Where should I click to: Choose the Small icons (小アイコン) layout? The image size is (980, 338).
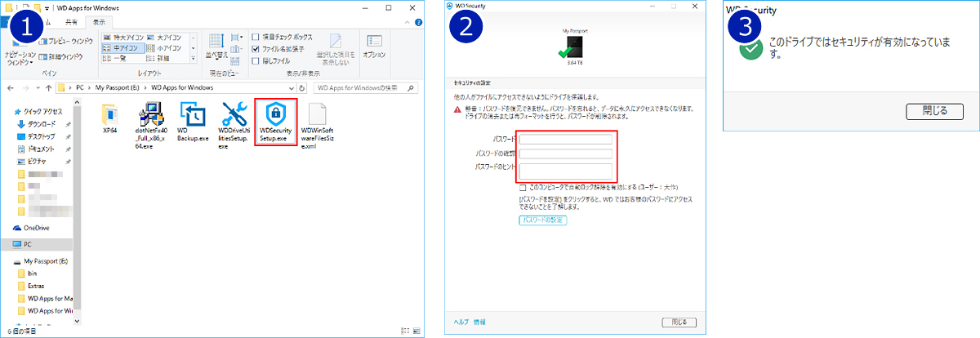coord(165,47)
